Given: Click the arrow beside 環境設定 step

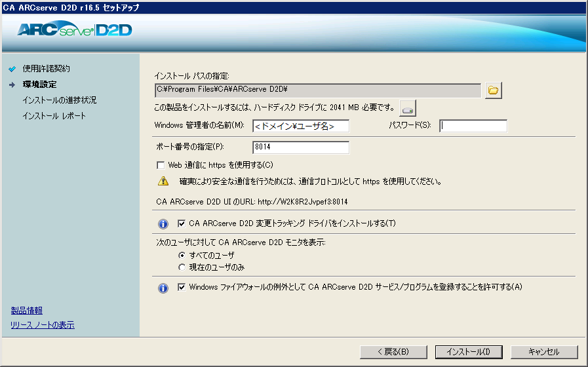Looking at the screenshot, I should (x=12, y=85).
